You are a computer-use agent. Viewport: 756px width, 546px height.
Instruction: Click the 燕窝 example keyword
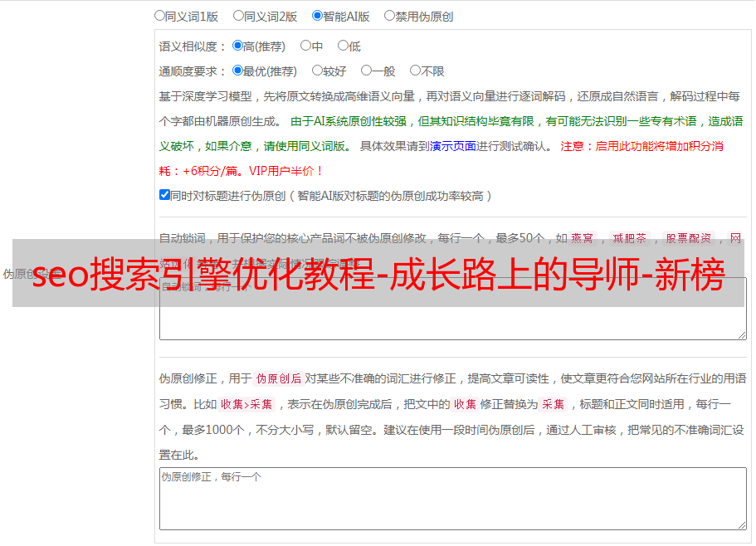583,238
